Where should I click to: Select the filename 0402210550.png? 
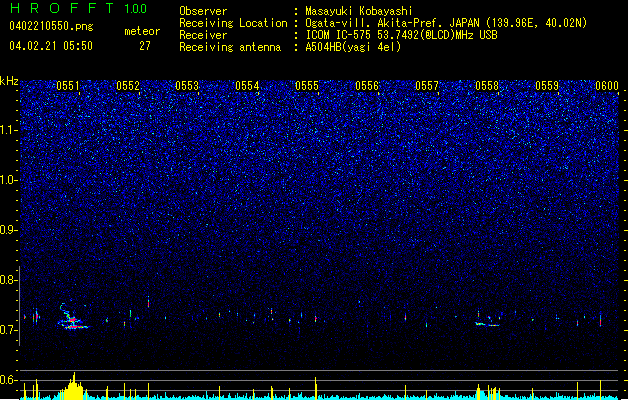[x=51, y=26]
